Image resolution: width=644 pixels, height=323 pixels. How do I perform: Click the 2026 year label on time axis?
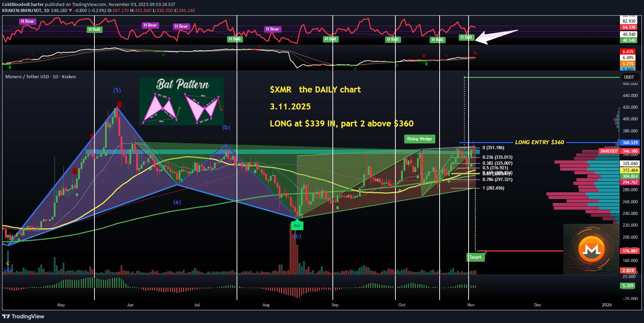point(607,305)
